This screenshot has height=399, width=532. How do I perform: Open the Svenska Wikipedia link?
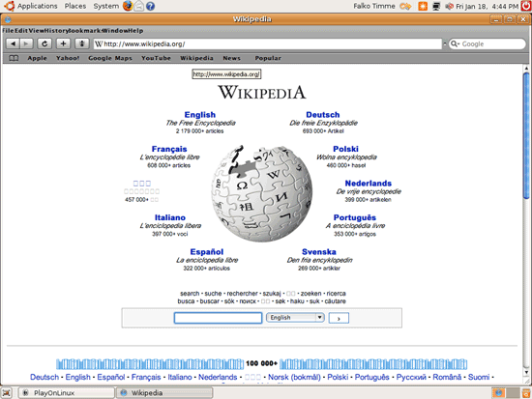(319, 251)
